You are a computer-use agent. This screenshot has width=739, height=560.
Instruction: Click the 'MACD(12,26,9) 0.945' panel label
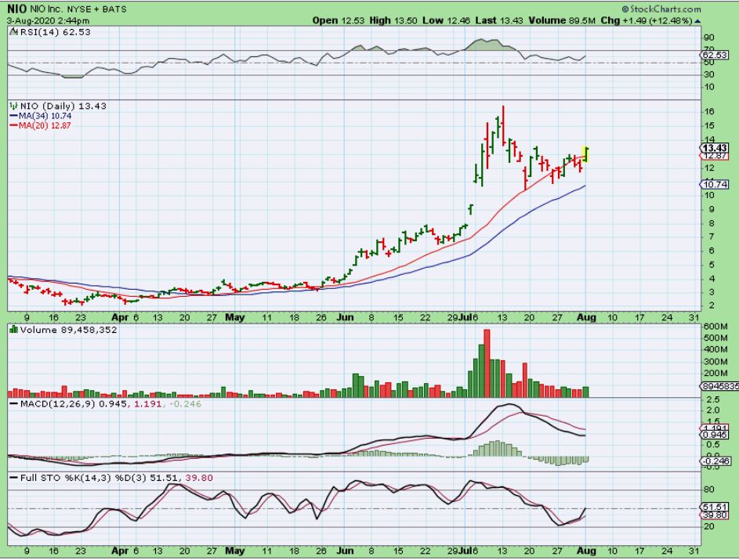coord(74,404)
